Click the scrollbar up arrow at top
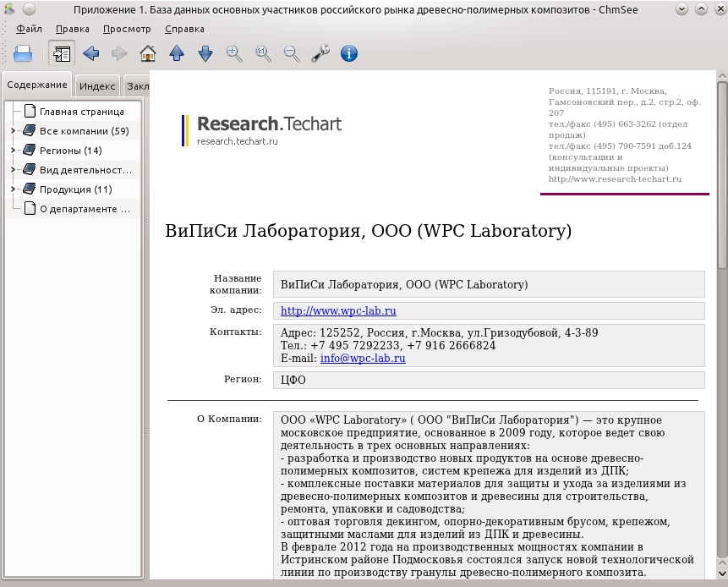The image size is (728, 587). click(722, 75)
